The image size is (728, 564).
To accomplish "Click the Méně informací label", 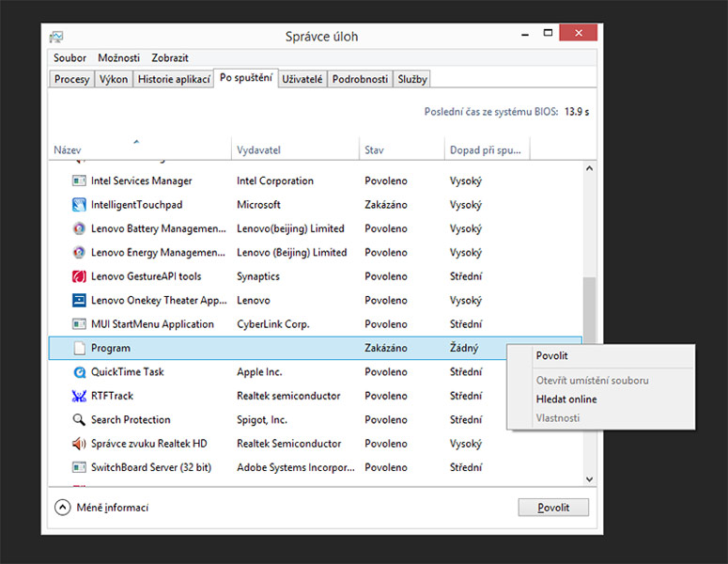I will pyautogui.click(x=113, y=508).
